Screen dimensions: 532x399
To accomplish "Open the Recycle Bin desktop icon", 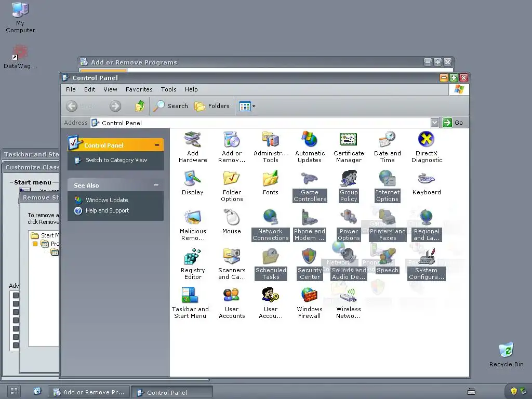I will pyautogui.click(x=506, y=354).
